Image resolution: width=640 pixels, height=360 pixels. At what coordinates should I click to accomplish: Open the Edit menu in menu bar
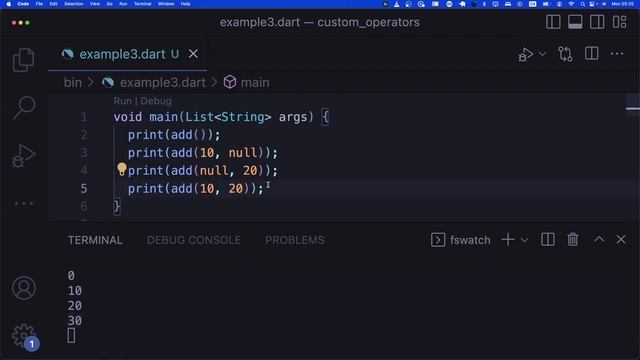click(53, 4)
